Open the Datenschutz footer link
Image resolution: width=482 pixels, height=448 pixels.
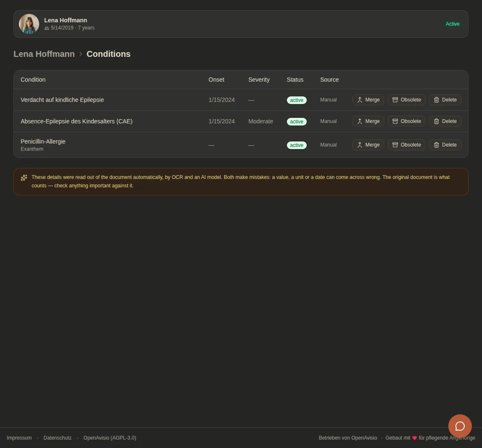tap(57, 438)
